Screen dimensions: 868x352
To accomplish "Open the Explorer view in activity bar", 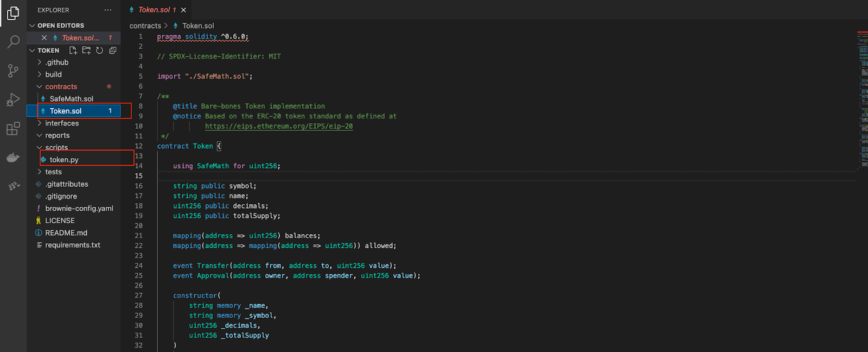I will tap(13, 13).
